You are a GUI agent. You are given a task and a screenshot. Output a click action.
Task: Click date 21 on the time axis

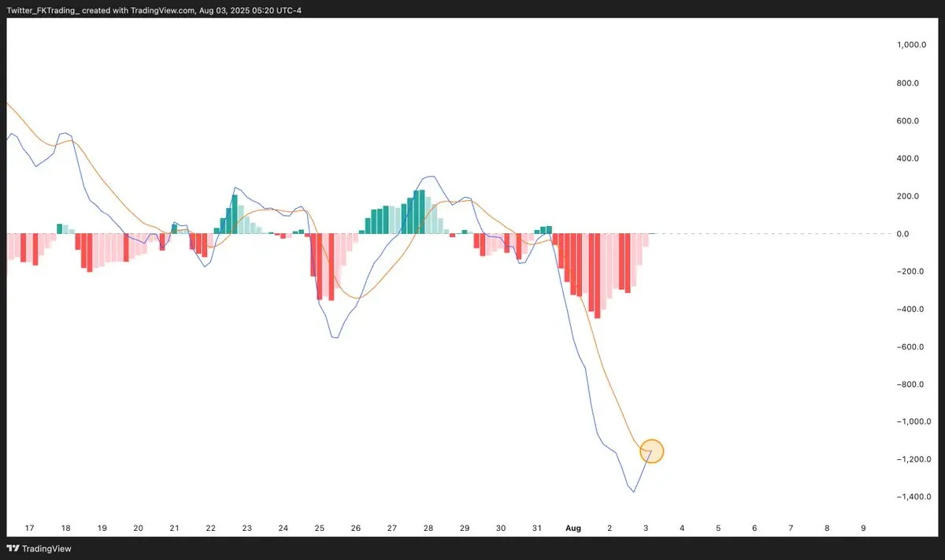coord(175,528)
